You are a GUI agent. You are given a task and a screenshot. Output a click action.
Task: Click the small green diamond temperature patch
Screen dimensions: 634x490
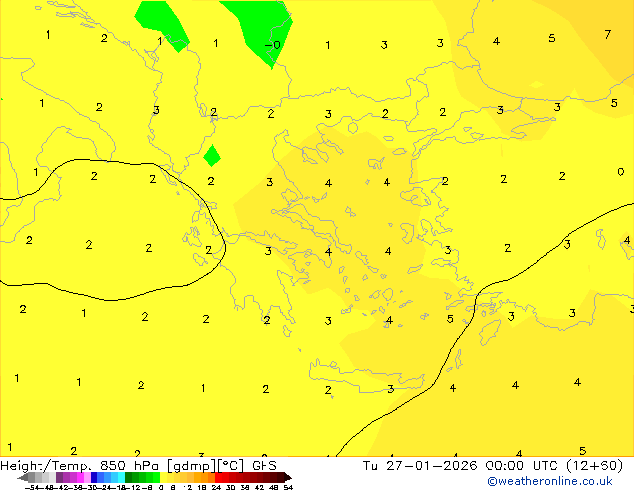[211, 155]
